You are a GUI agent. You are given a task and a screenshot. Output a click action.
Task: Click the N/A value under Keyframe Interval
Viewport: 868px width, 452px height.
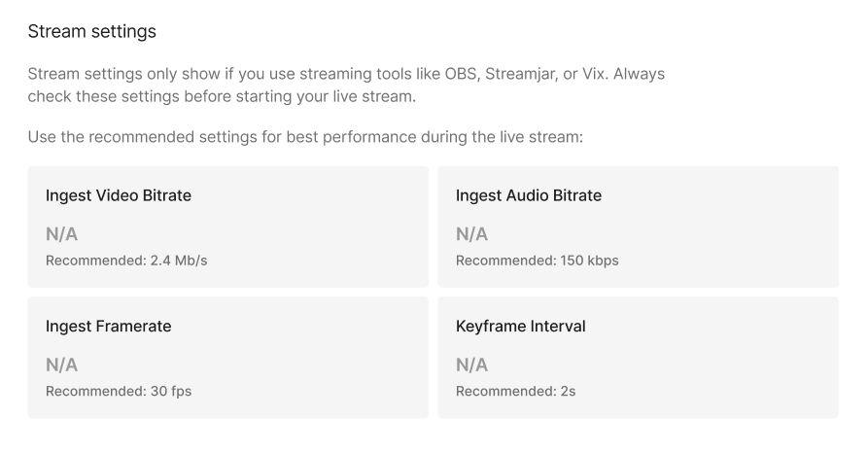coord(472,365)
